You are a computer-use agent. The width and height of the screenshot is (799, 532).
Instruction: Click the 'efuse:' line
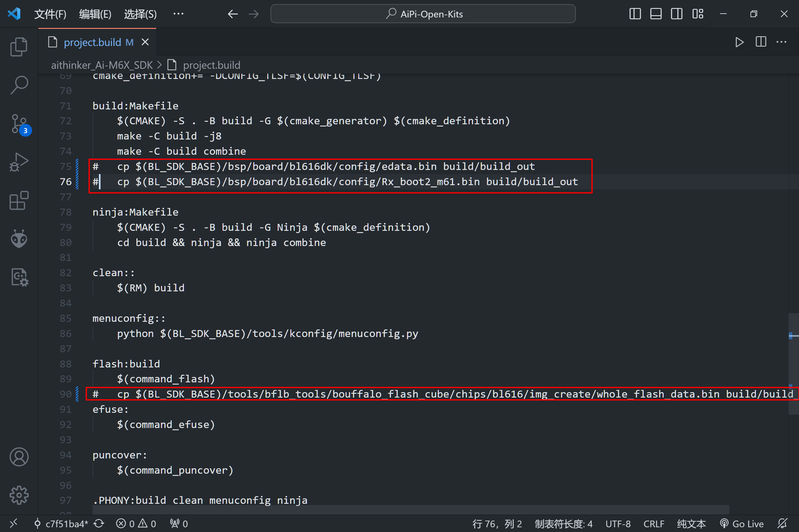click(x=111, y=409)
